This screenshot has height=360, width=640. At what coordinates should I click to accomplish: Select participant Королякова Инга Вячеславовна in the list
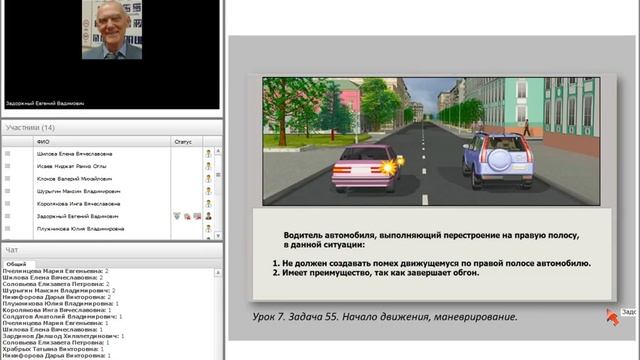78,204
